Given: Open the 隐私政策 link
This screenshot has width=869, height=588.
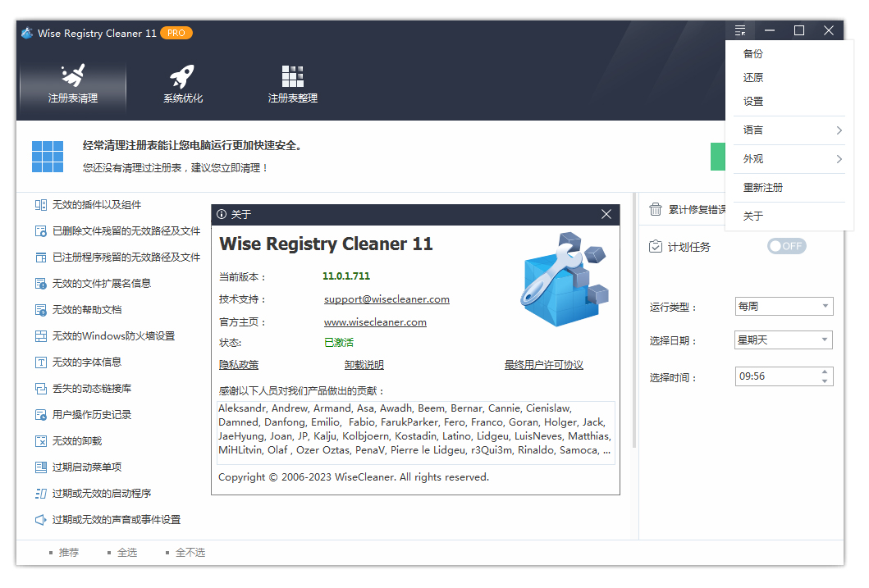Looking at the screenshot, I should pyautogui.click(x=239, y=365).
